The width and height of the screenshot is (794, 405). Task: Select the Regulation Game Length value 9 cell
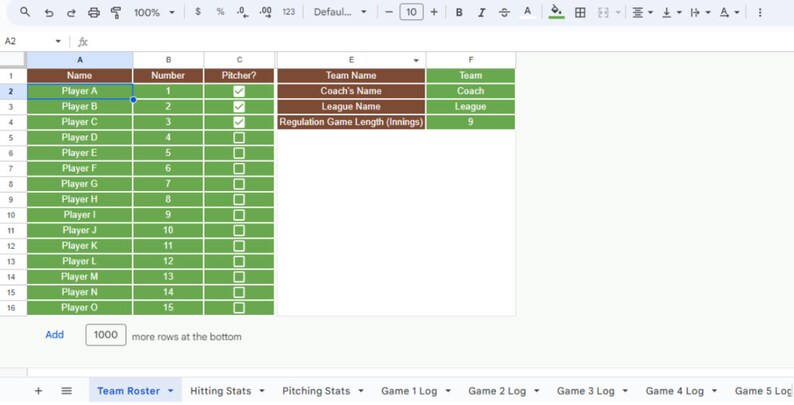470,122
